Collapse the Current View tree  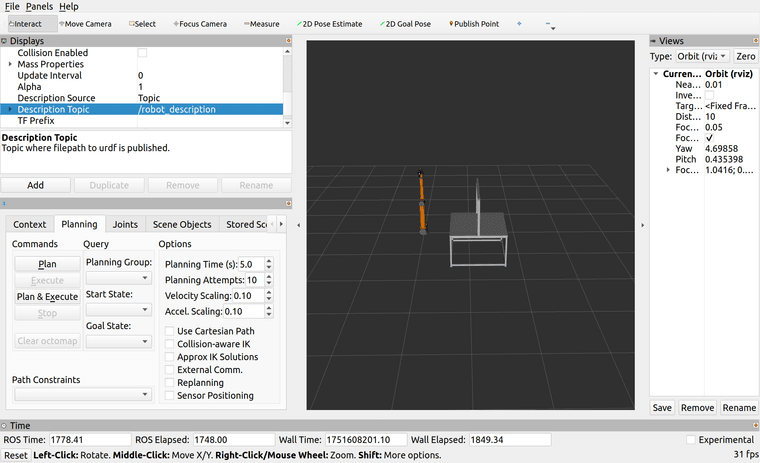tap(655, 74)
